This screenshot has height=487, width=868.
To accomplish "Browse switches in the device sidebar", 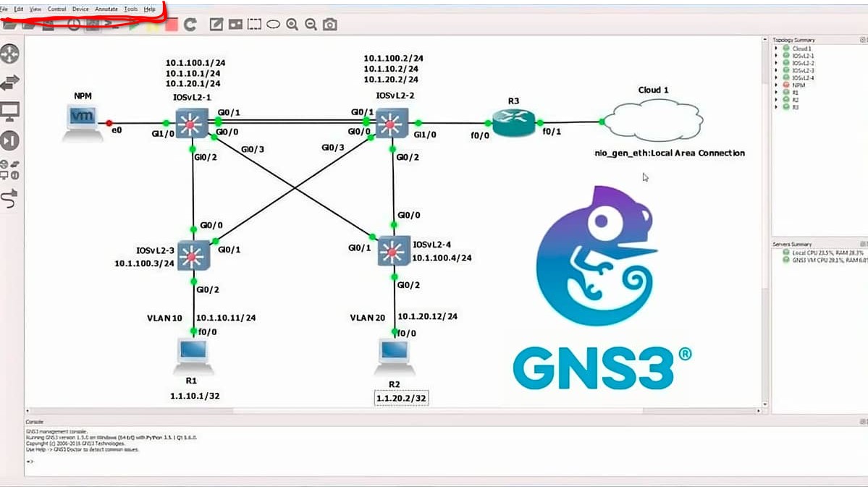I will [10, 82].
